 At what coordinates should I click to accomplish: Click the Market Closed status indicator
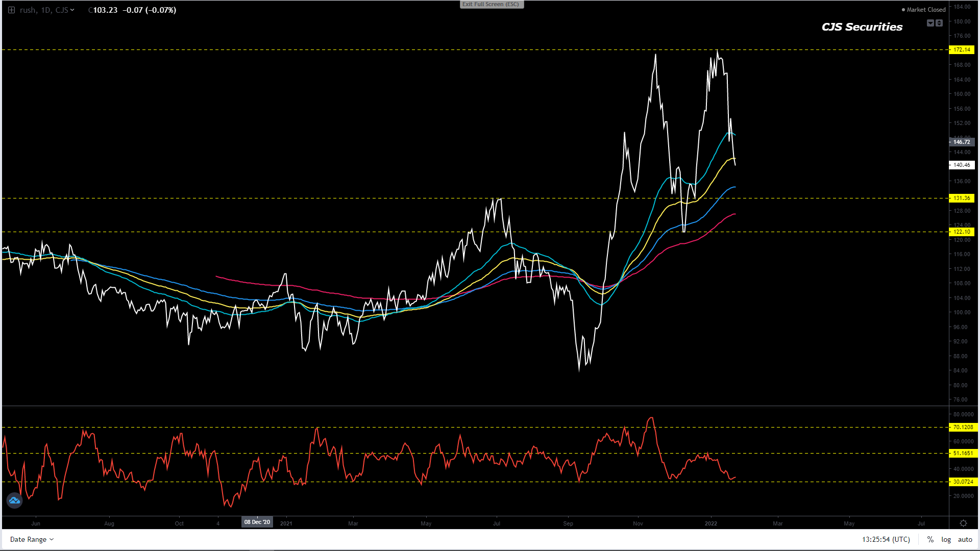[923, 10]
